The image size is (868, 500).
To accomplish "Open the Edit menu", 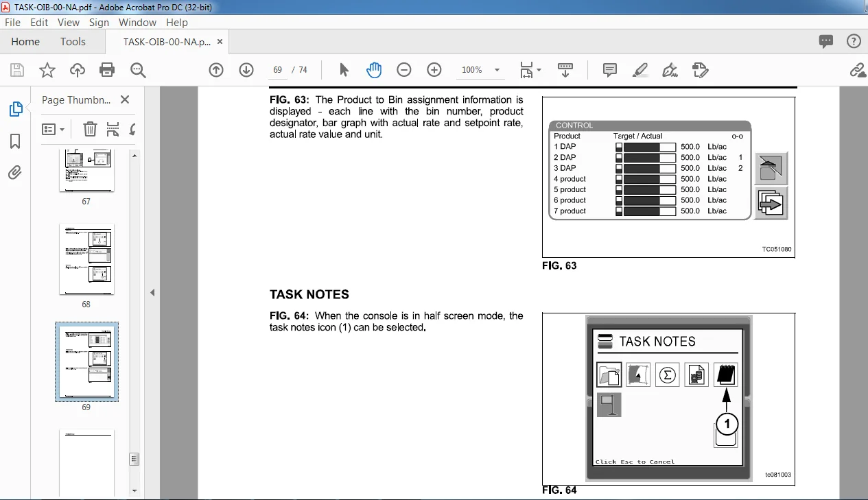I will click(x=39, y=22).
